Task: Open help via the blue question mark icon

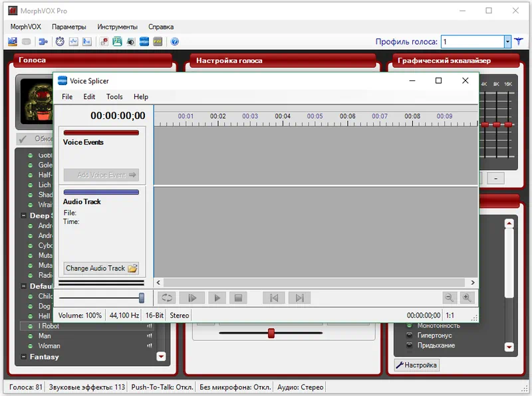Action: click(x=175, y=42)
